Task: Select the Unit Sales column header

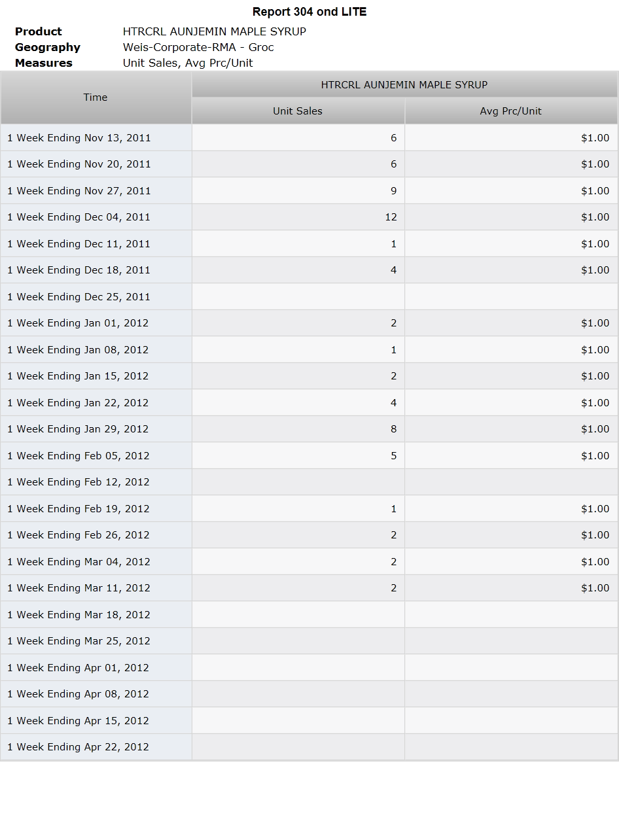Action: coord(298,111)
